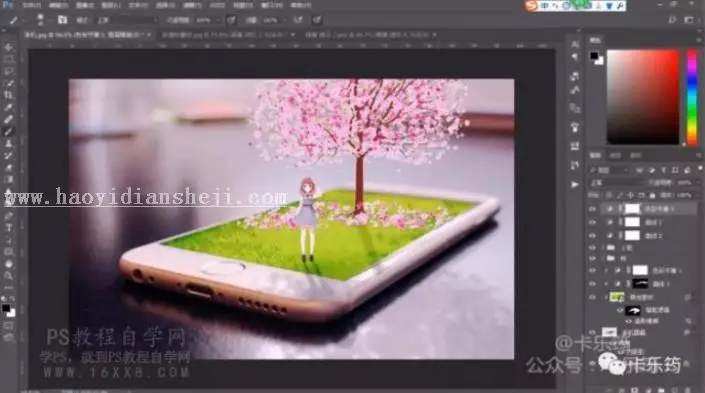This screenshot has height=393, width=705.
Task: Open the Character panel icon in collapsed dock
Action: coord(575,44)
